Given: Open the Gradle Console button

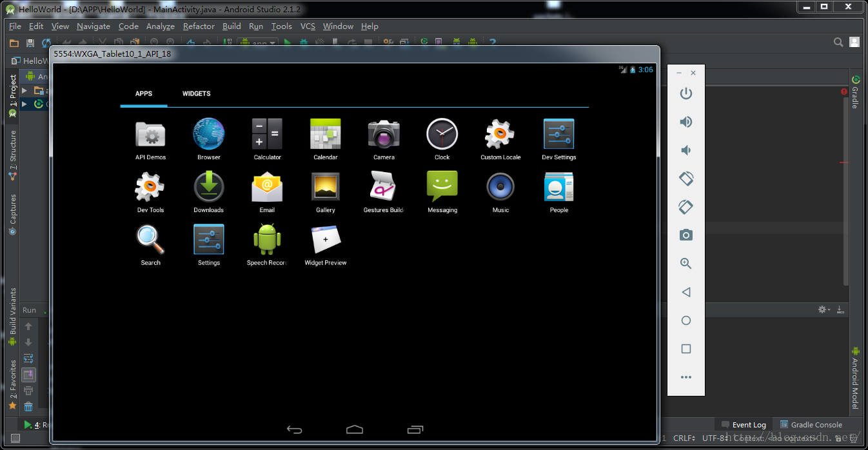Looking at the screenshot, I should 811,425.
